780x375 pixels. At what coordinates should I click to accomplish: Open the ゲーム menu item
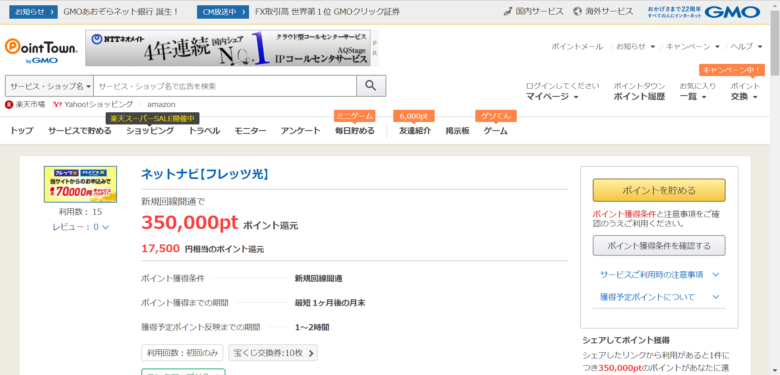pyautogui.click(x=495, y=131)
